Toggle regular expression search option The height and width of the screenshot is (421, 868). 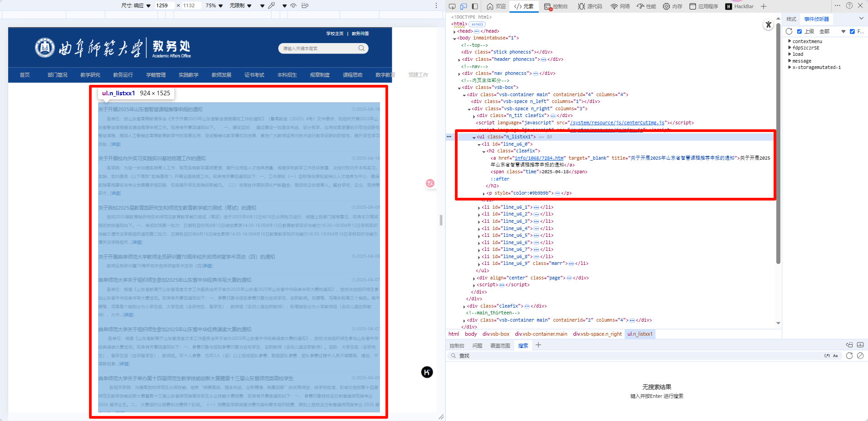[827, 356]
